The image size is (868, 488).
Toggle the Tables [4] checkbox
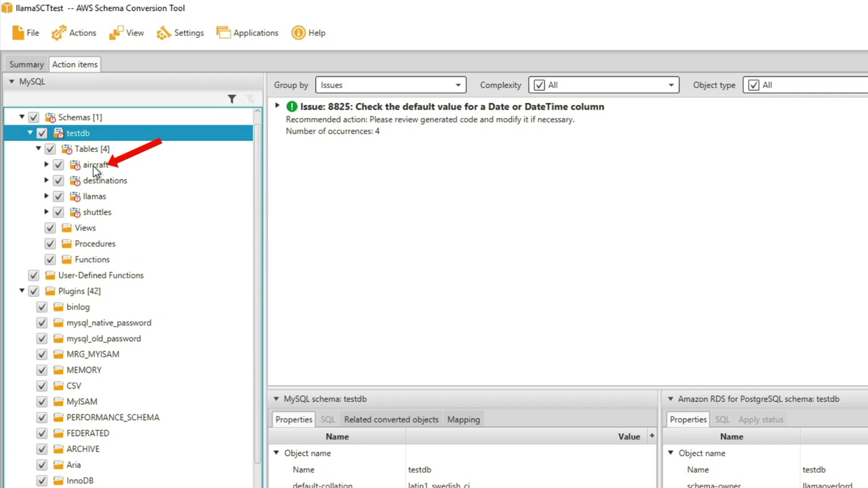point(50,149)
